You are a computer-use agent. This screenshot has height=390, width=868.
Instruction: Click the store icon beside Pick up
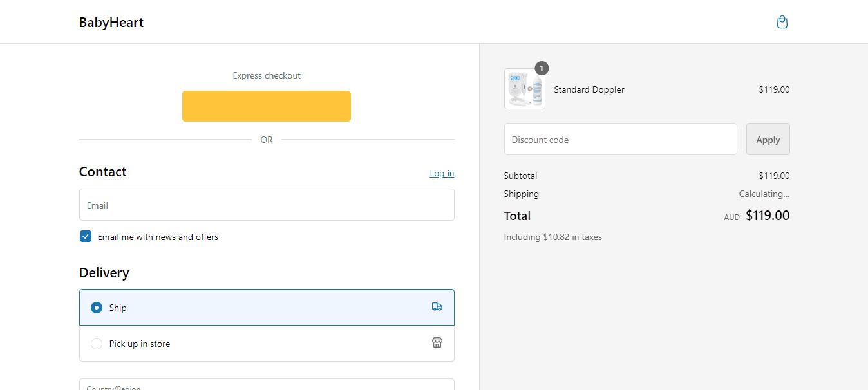pos(437,342)
